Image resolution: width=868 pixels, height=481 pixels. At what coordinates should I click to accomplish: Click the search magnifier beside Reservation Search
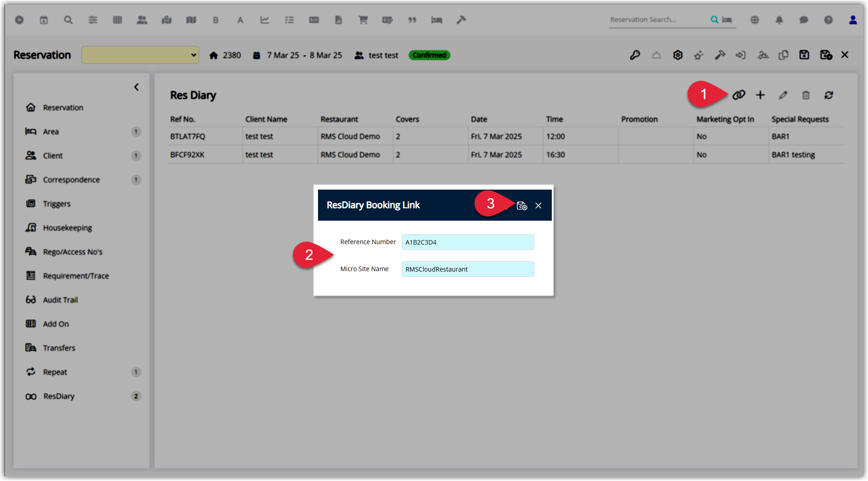coord(714,20)
